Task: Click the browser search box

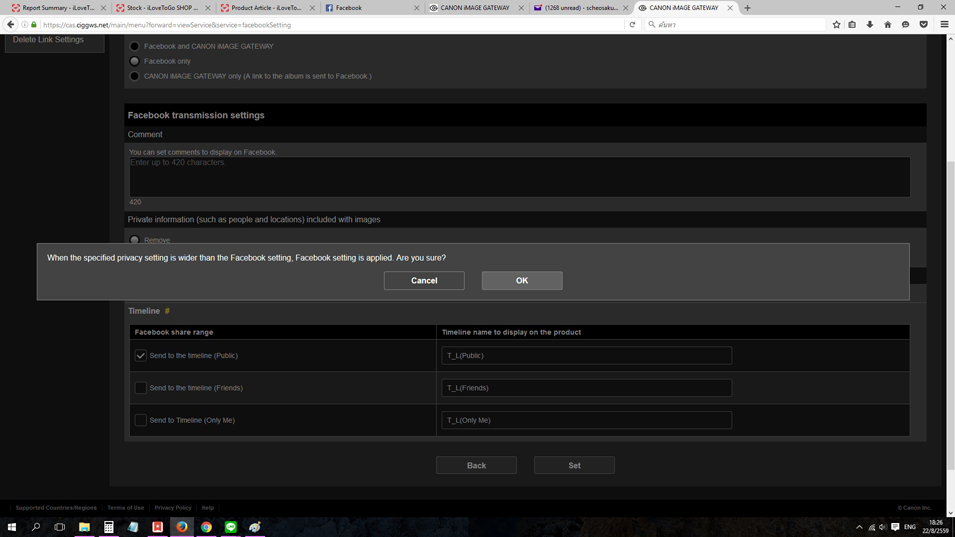Action: point(736,25)
